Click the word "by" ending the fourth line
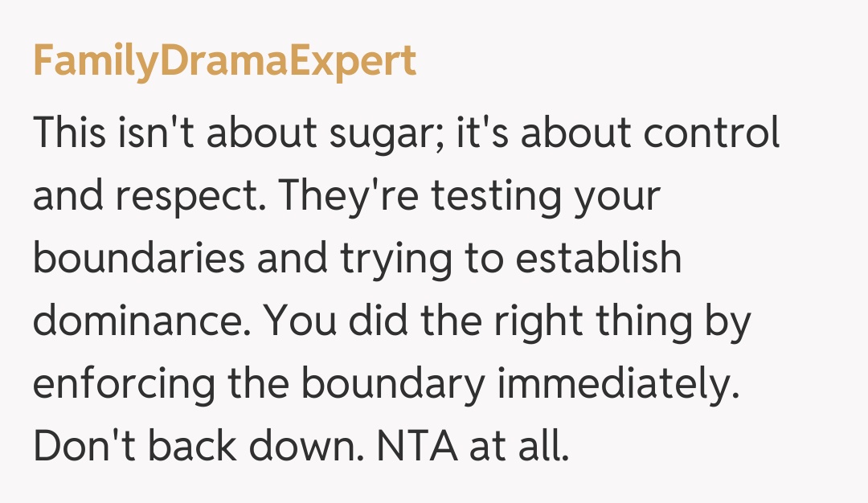The width and height of the screenshot is (868, 503). [x=730, y=321]
